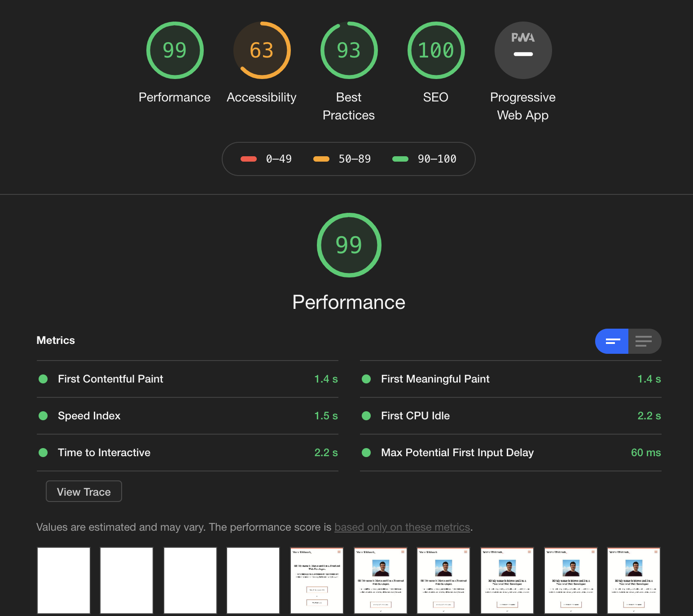Switch metrics to expanded descriptions view
The width and height of the screenshot is (693, 616).
pyautogui.click(x=645, y=341)
